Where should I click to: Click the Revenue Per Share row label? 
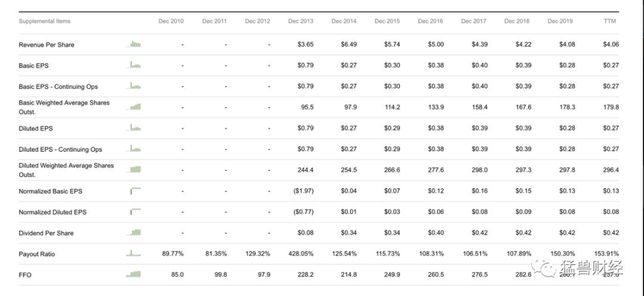pyautogui.click(x=47, y=45)
